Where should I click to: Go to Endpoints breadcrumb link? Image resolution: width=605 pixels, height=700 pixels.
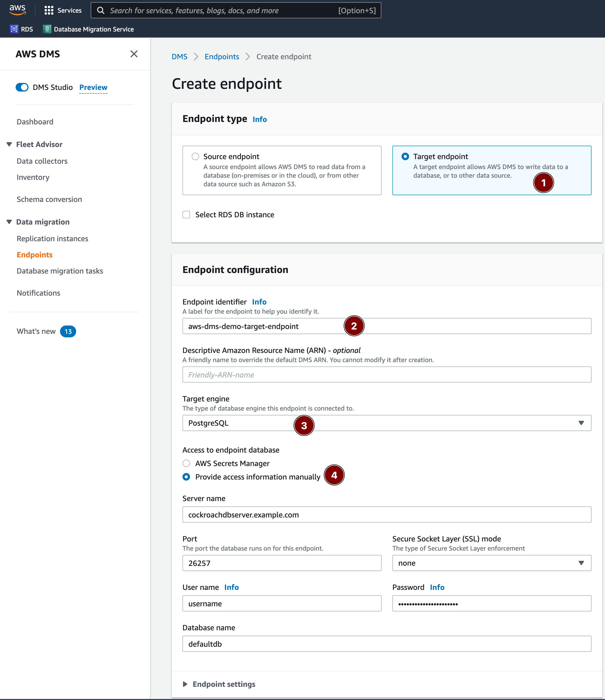coord(222,57)
